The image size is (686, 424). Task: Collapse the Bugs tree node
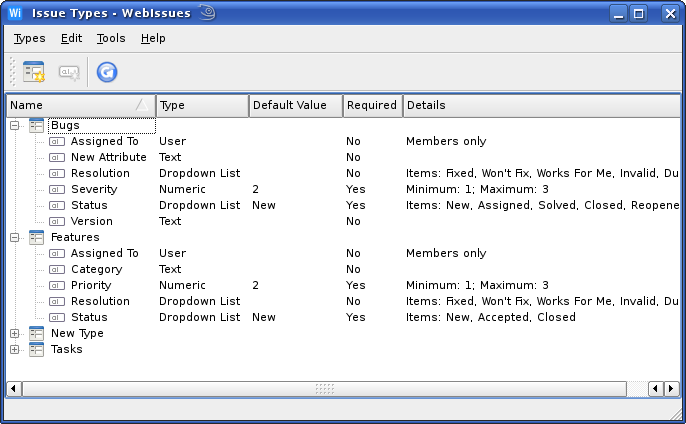(x=15, y=125)
